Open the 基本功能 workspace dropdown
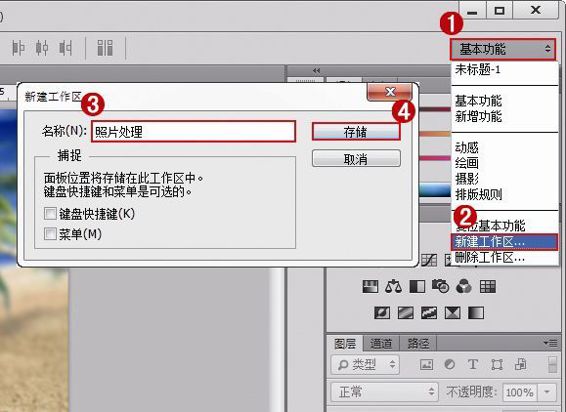This screenshot has height=412, width=566. (x=502, y=49)
